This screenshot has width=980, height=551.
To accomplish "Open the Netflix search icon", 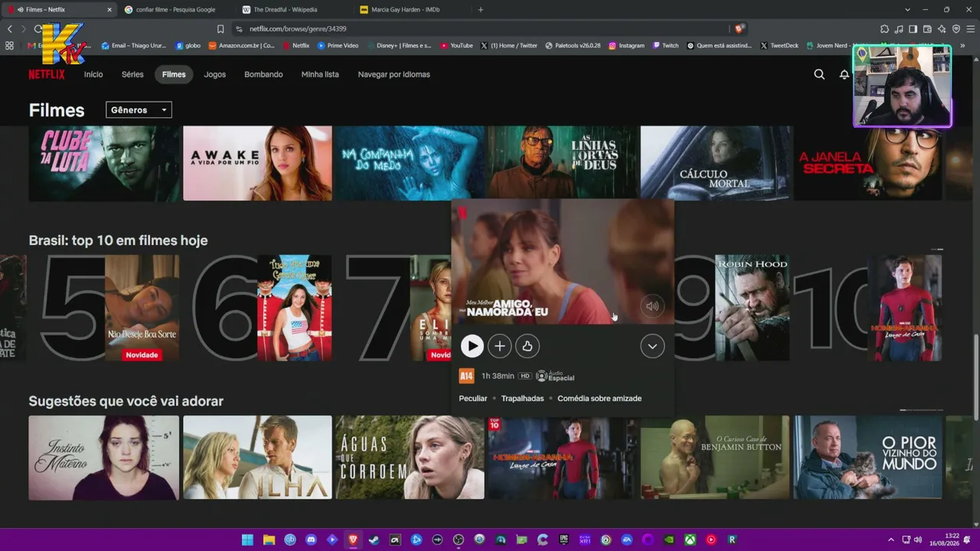I will [819, 74].
